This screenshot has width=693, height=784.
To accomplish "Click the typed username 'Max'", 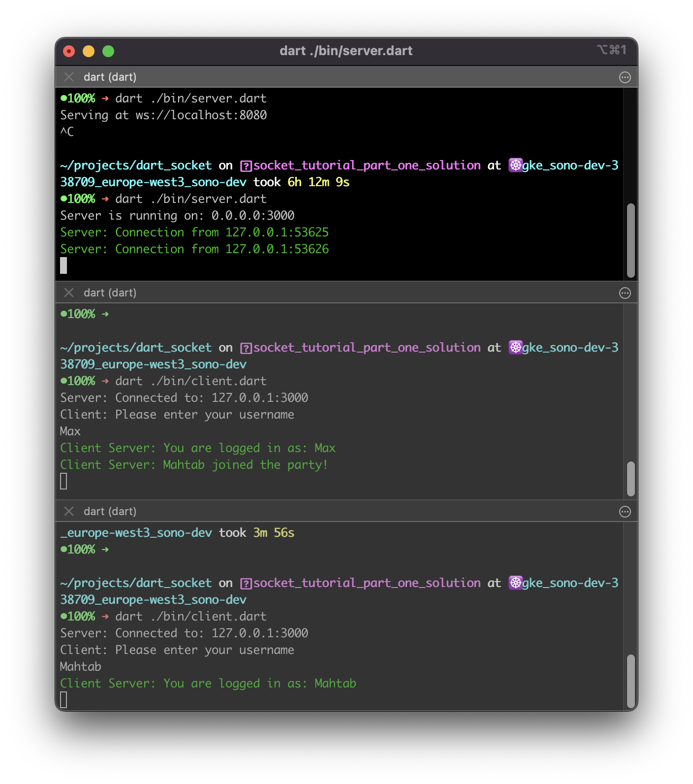I will coord(70,431).
